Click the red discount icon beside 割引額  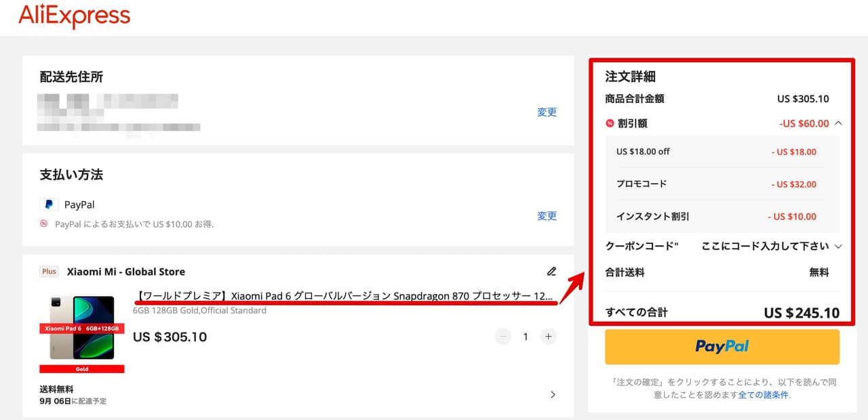610,123
